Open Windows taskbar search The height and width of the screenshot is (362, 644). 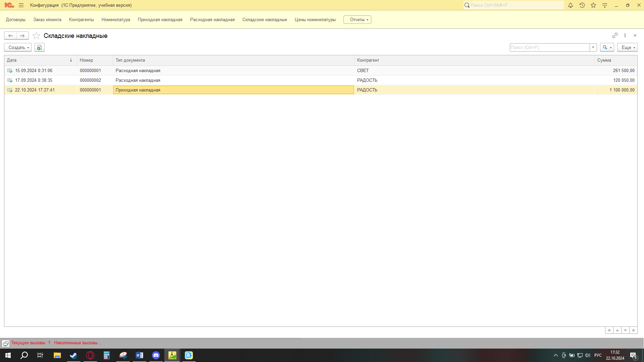tap(24, 355)
